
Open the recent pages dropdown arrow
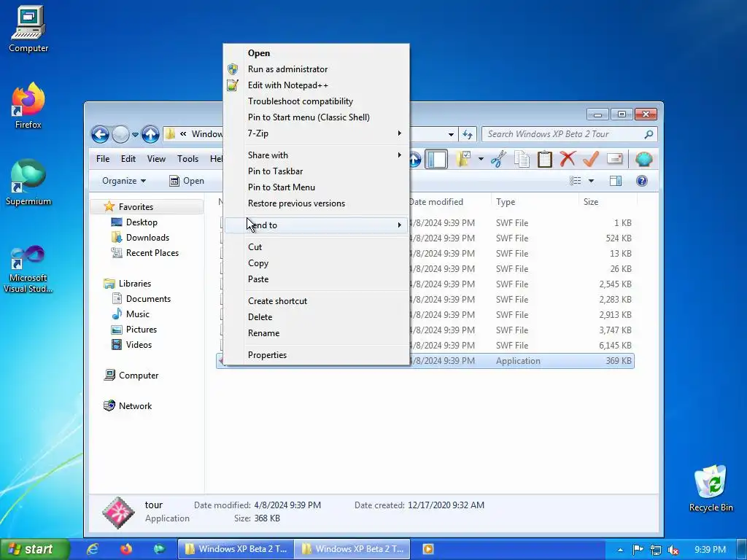(x=135, y=135)
